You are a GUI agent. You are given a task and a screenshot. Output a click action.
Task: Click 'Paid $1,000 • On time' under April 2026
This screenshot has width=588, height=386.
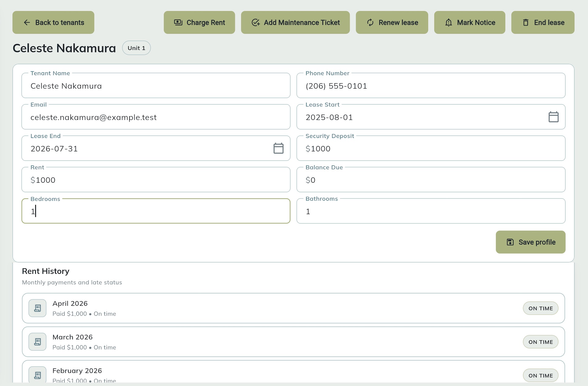(84, 314)
